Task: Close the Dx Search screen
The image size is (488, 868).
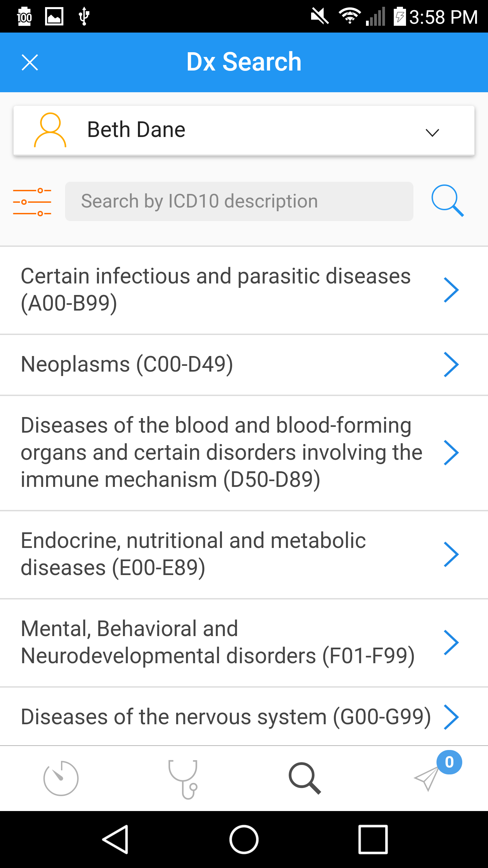Action: [30, 62]
